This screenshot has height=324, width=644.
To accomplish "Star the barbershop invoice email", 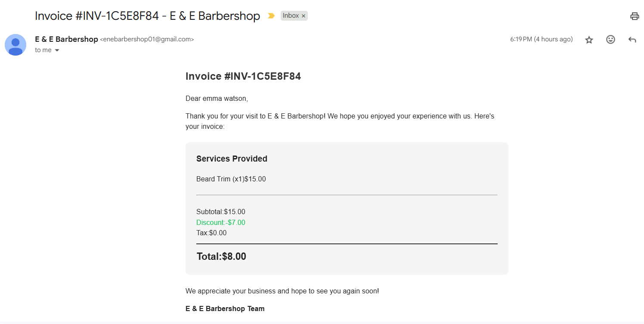I will pyautogui.click(x=589, y=40).
